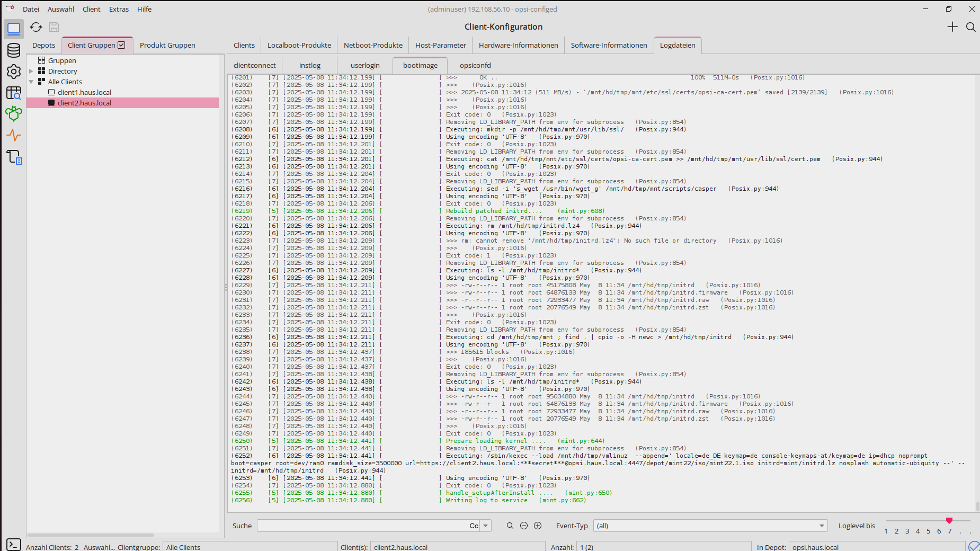Image resolution: width=980 pixels, height=551 pixels.
Task: Click the minus zoom icon in log toolbar
Action: click(x=524, y=526)
